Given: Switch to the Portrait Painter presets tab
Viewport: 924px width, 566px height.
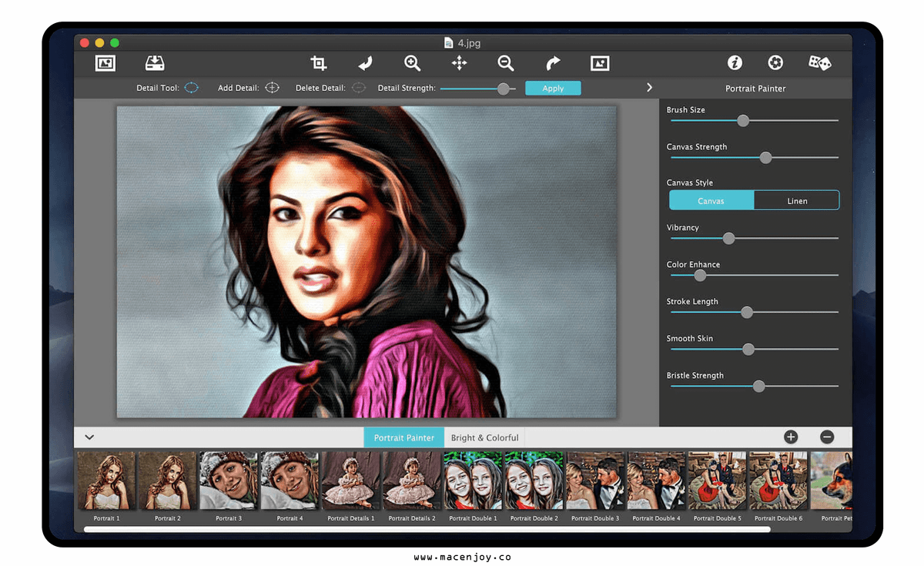Looking at the screenshot, I should pyautogui.click(x=404, y=437).
